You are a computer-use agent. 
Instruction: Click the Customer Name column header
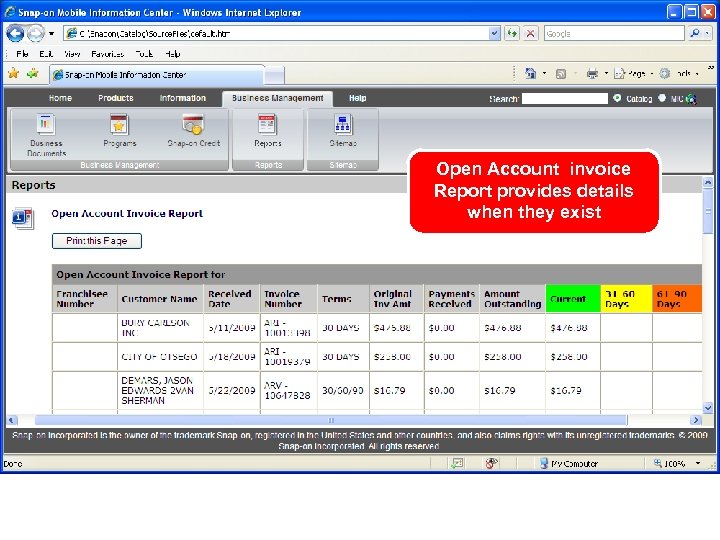point(160,299)
